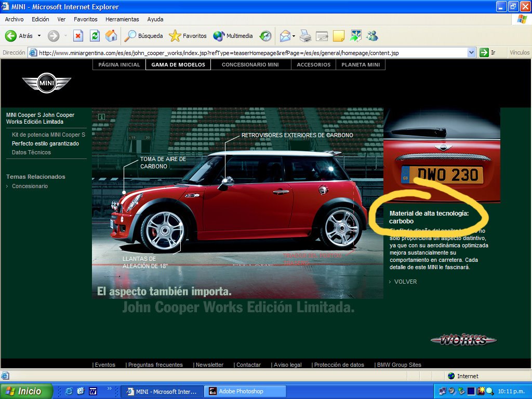
Task: Click the rear license plate thumbnail
Action: pyautogui.click(x=442, y=155)
